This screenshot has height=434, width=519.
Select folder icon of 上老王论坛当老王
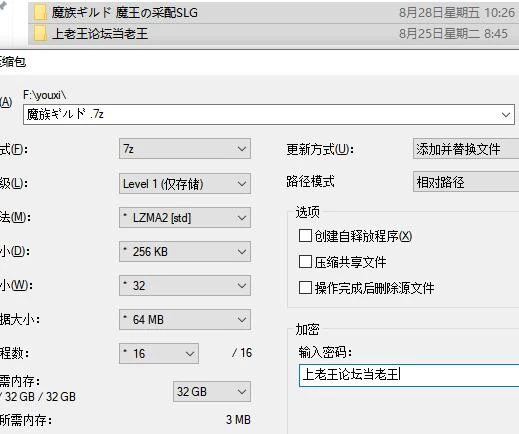pos(40,34)
